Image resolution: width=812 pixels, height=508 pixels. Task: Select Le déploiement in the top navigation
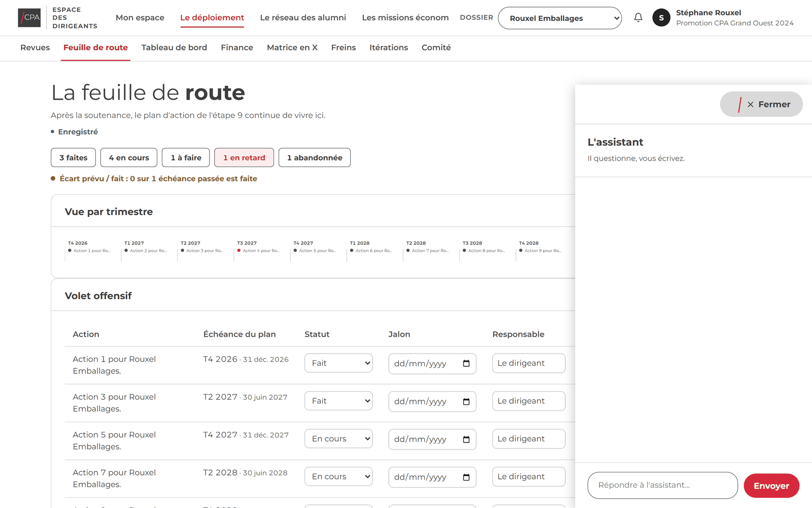[x=212, y=18]
